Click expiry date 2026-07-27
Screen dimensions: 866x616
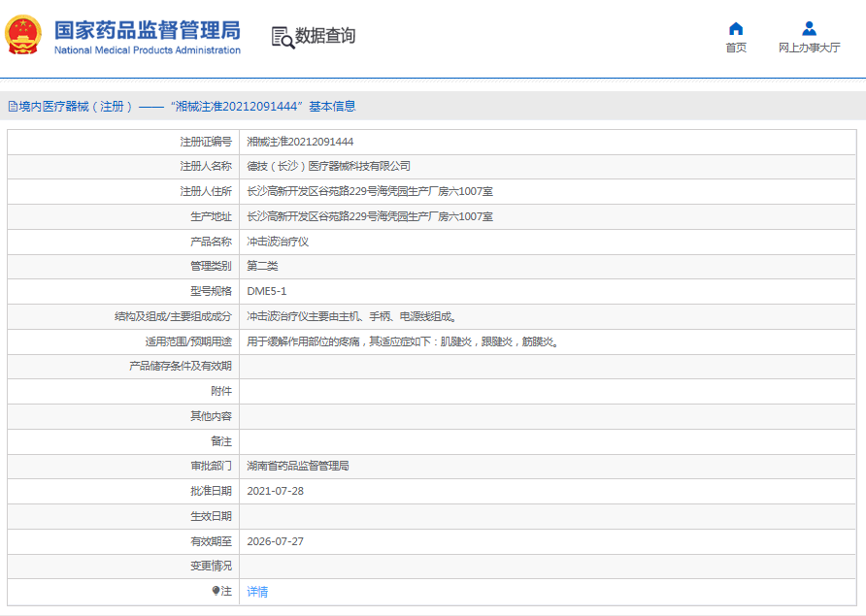pos(275,541)
